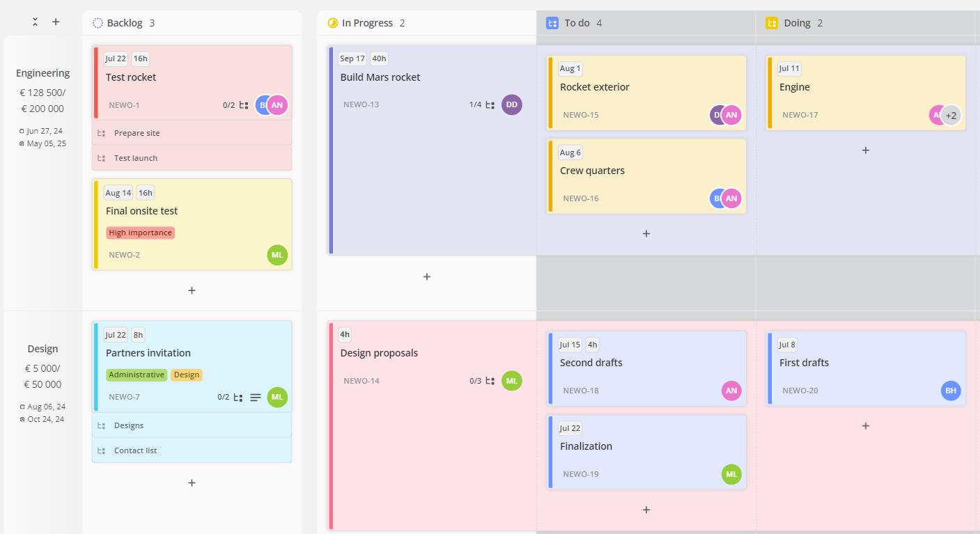This screenshot has height=534, width=980.
Task: Open the Test launch subtask row
Action: tap(192, 158)
